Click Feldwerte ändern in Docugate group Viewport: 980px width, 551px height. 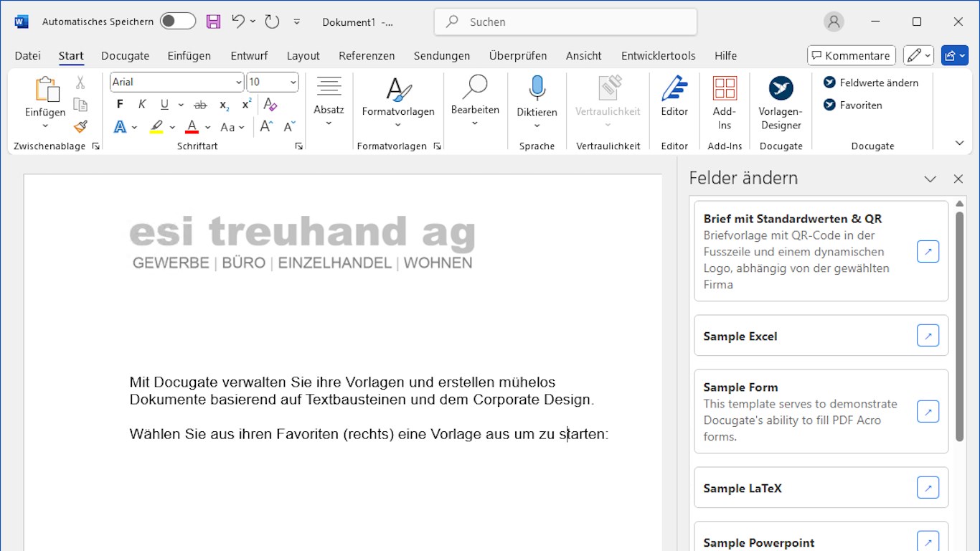click(871, 83)
